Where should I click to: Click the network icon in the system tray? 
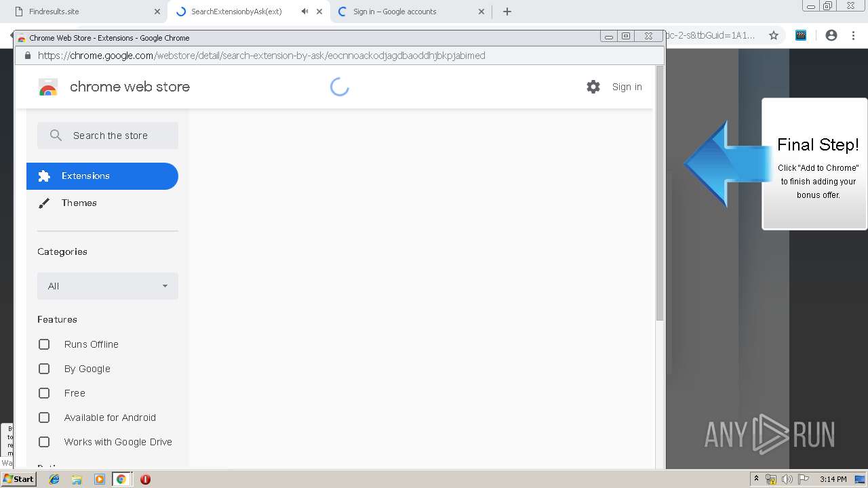[x=771, y=479]
